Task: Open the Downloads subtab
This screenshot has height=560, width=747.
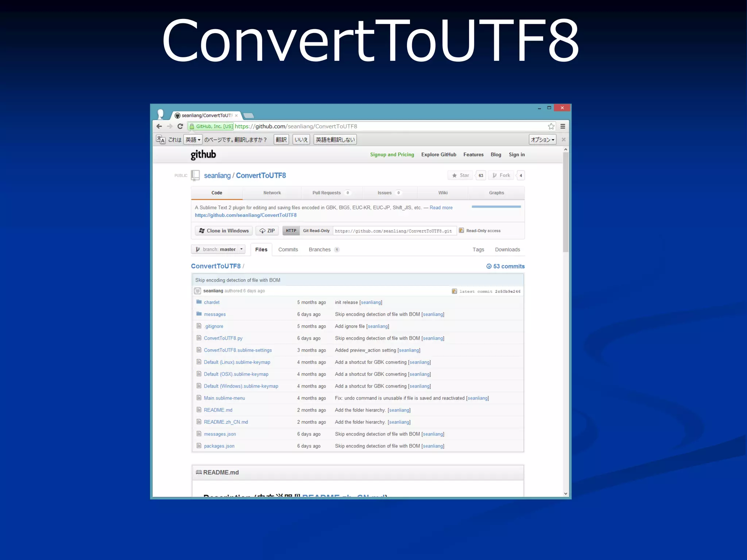Action: pyautogui.click(x=507, y=249)
